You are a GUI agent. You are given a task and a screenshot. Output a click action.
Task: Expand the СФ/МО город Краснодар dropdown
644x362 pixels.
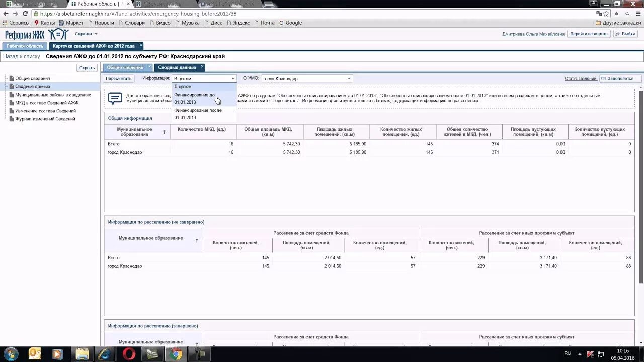click(x=349, y=79)
